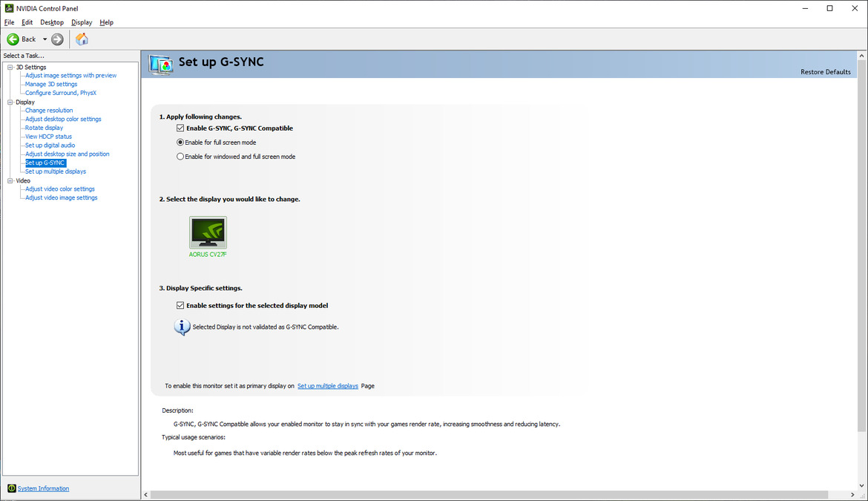
Task: Open Change resolution
Action: 49,110
